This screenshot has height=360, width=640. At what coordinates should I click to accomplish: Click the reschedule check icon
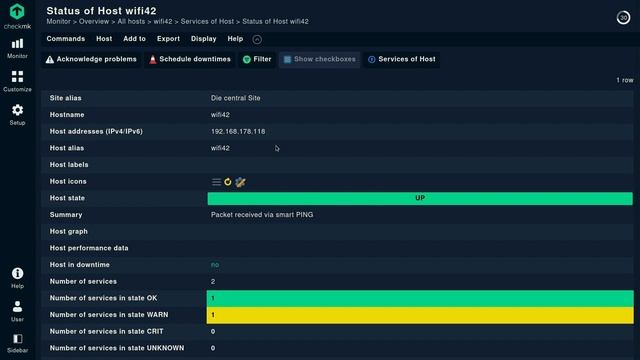click(x=228, y=182)
